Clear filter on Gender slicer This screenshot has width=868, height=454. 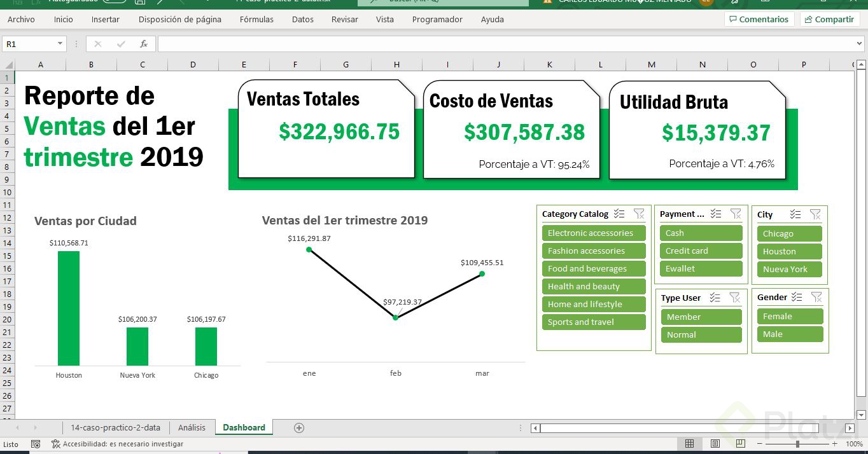[x=816, y=297]
